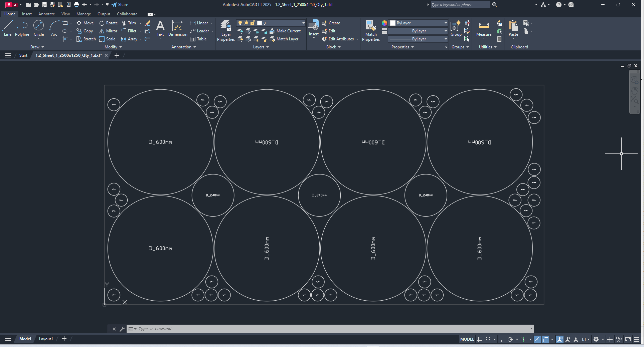
Task: Toggle isometric drafting
Action: pos(523,339)
